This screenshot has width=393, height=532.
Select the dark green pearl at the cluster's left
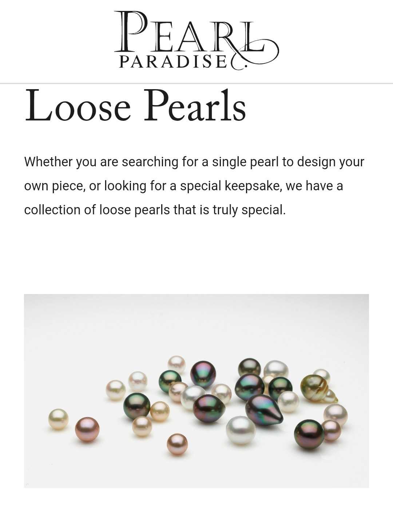click(136, 406)
